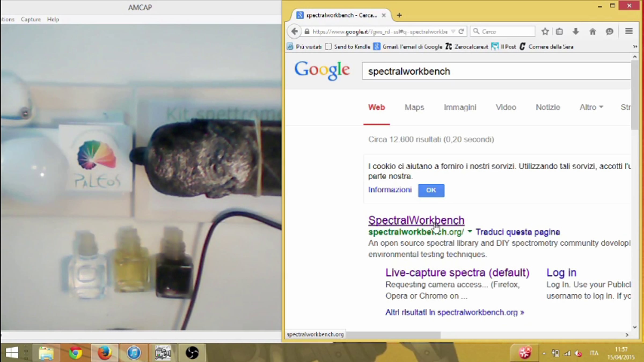Show the bookmarks list icon
The width and height of the screenshot is (644, 362).
pos(559,31)
